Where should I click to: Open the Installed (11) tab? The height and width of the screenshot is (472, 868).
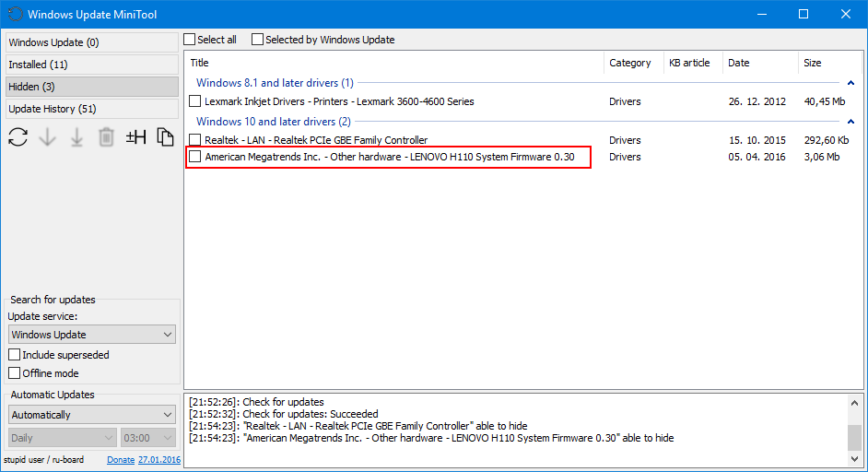[92, 65]
